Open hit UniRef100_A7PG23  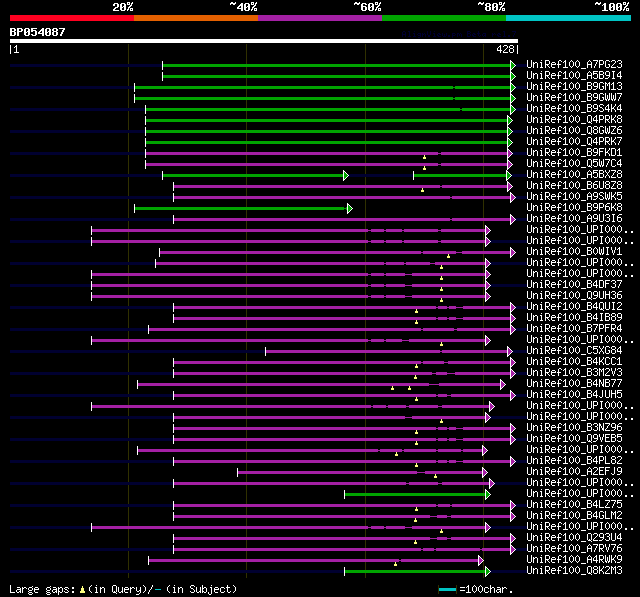(x=574, y=64)
